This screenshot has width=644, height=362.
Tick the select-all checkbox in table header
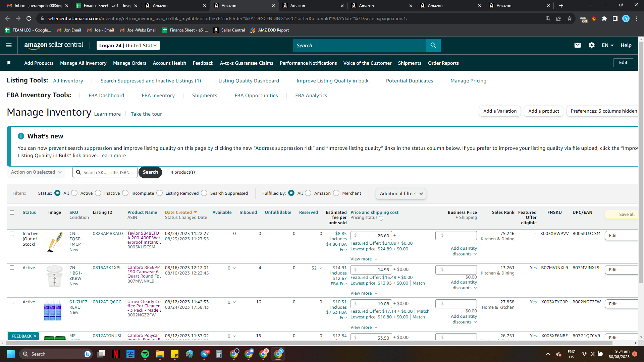pyautogui.click(x=12, y=212)
